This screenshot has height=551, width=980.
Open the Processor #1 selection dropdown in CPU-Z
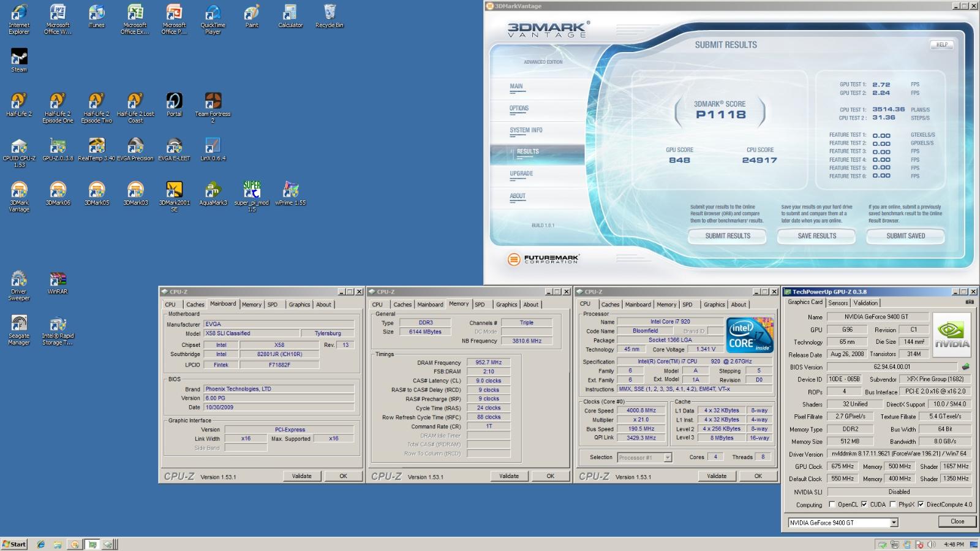[x=668, y=457]
